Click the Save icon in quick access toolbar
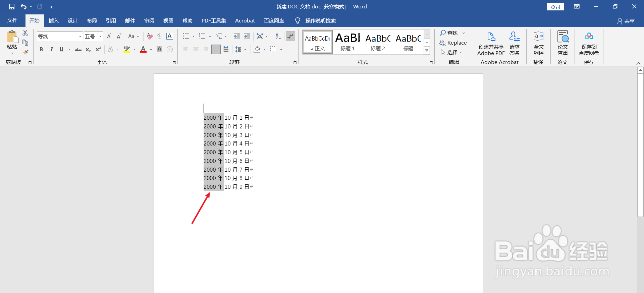The width and height of the screenshot is (644, 293). click(12, 7)
